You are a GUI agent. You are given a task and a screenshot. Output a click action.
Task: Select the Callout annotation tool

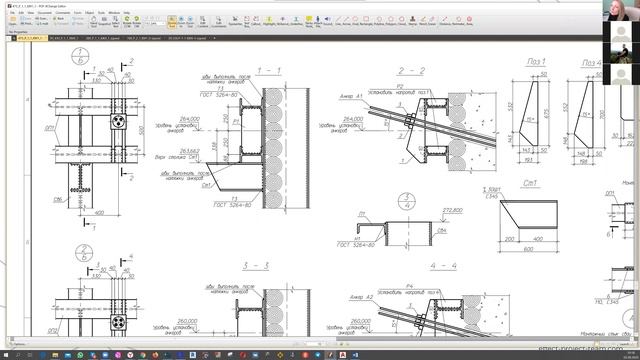click(256, 21)
